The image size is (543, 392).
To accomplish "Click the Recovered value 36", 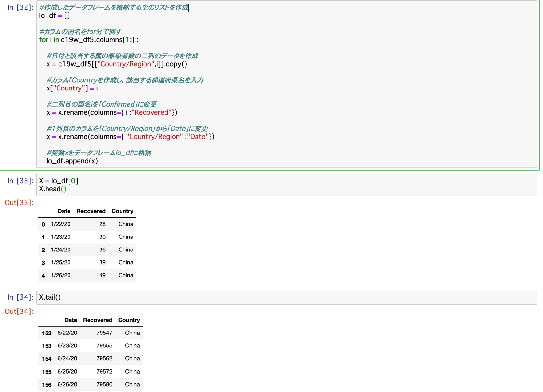I will click(102, 250).
